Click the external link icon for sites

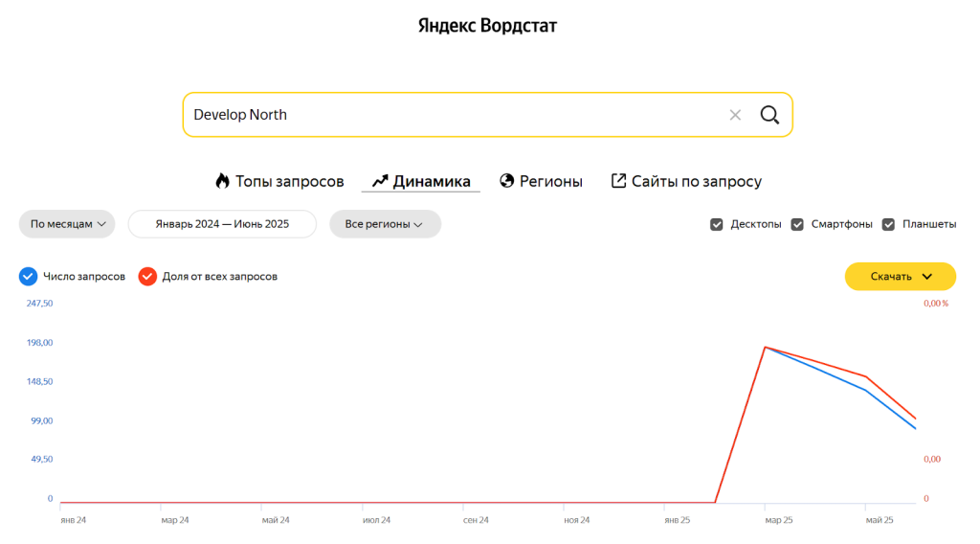point(618,181)
